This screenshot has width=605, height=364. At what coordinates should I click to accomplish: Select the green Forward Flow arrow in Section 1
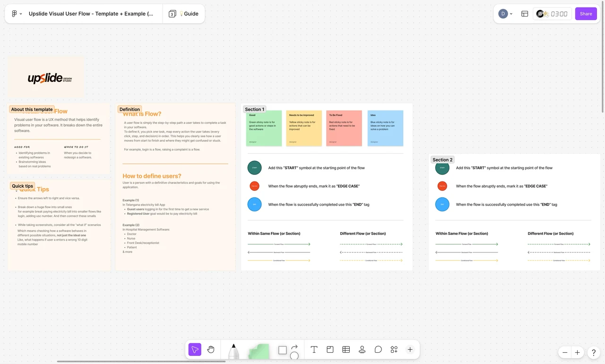tap(279, 244)
